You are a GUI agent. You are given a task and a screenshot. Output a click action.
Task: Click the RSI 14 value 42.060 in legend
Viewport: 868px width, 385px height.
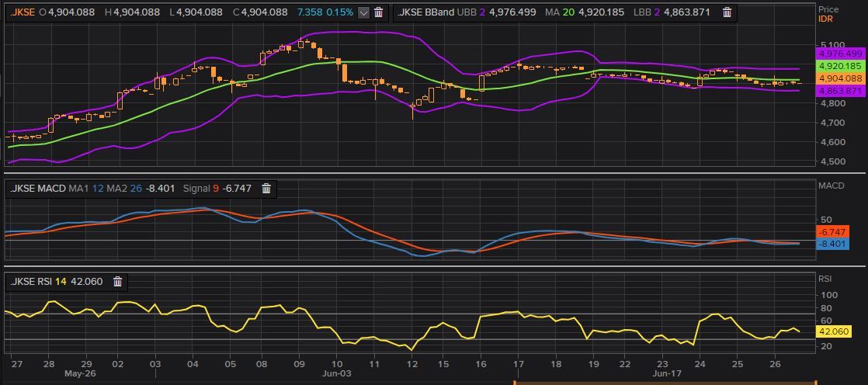(87, 282)
